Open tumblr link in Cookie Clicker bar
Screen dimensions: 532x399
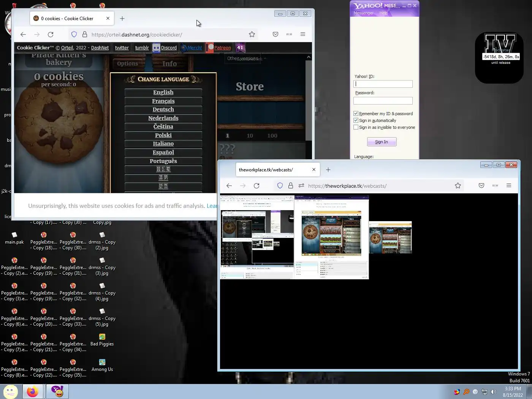click(x=142, y=48)
